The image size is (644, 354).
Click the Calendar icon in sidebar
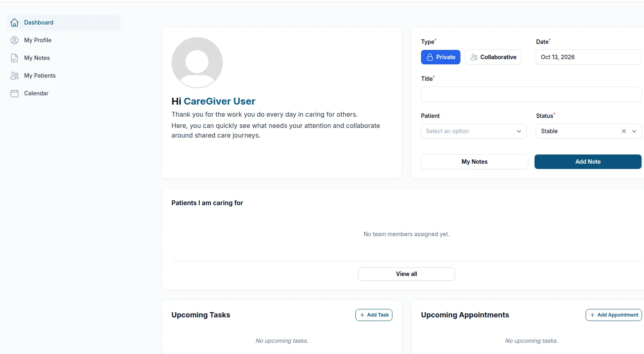(x=14, y=93)
